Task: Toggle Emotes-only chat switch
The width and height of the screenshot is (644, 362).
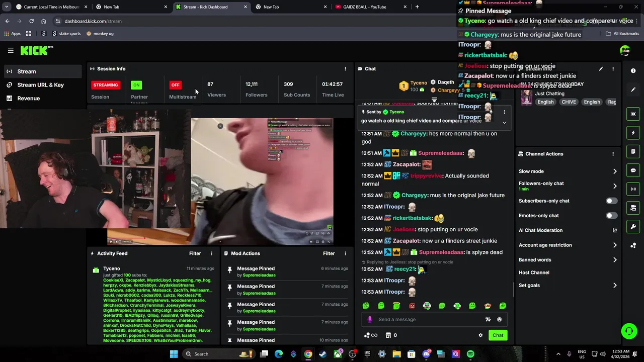Action: click(611, 215)
